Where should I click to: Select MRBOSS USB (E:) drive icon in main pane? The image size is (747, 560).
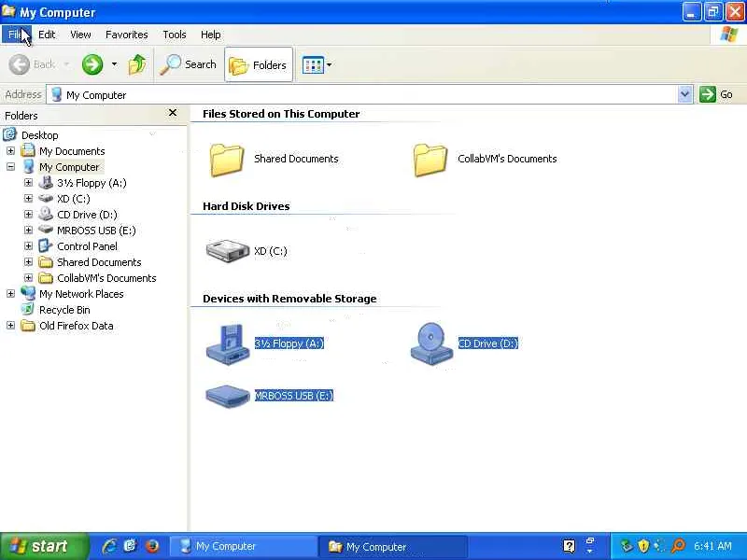tap(228, 396)
